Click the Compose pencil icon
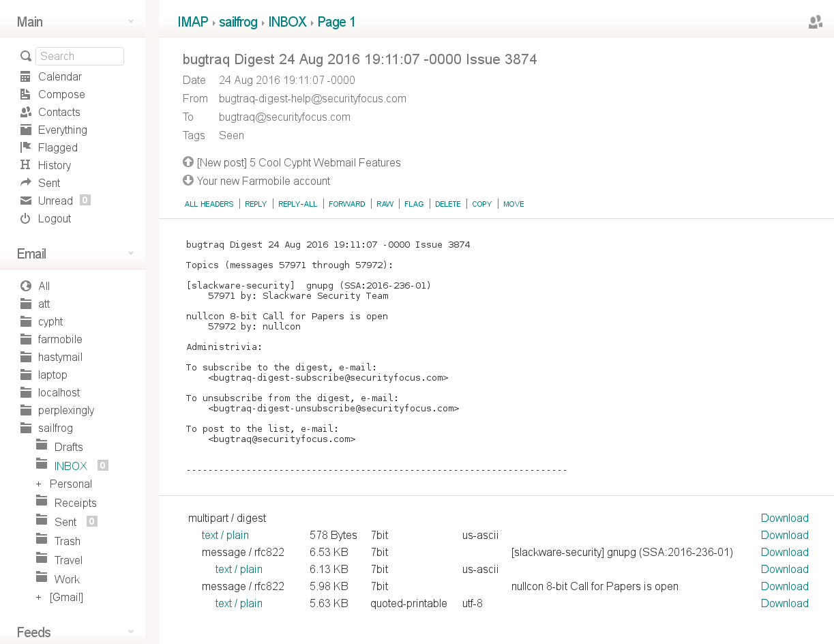The height and width of the screenshot is (644, 834). coord(25,94)
